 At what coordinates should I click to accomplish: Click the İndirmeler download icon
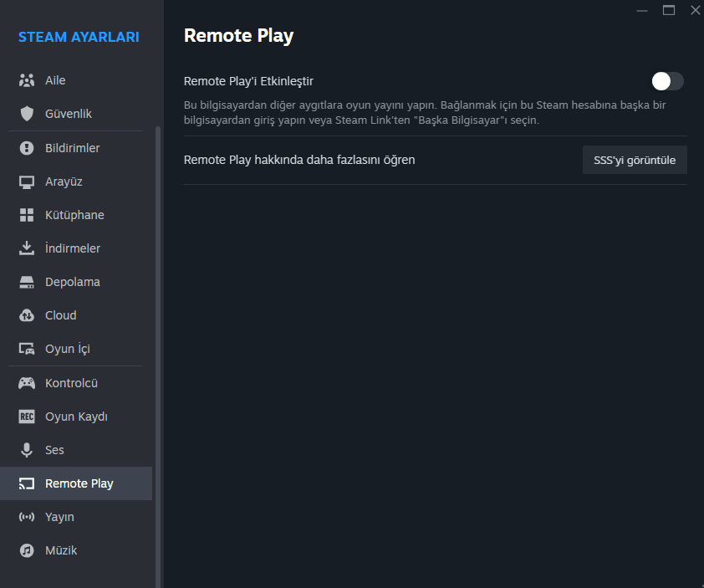27,248
